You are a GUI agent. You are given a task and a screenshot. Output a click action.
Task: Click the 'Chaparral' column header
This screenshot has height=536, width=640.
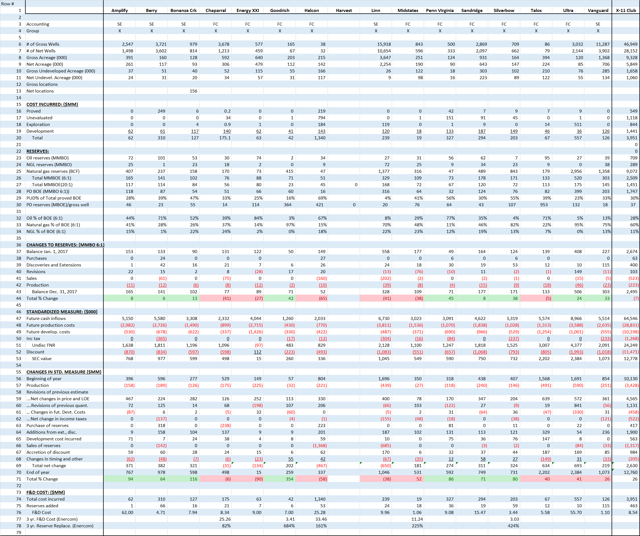pos(216,11)
